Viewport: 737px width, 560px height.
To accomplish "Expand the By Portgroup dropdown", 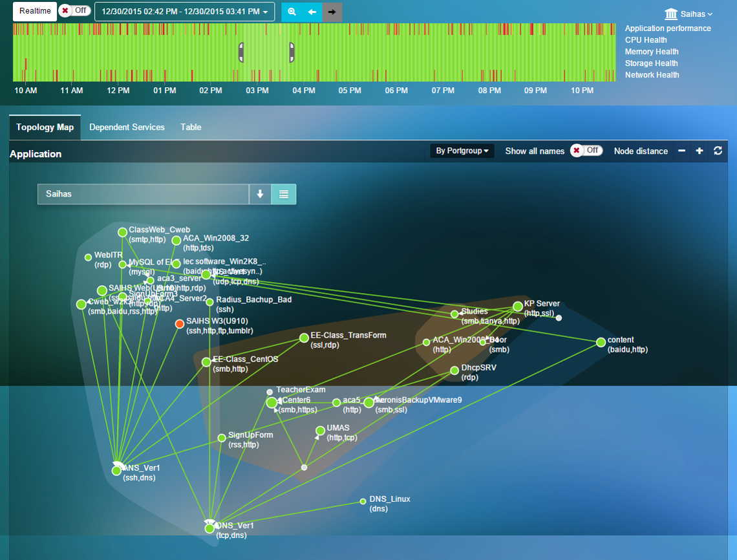I will (462, 151).
